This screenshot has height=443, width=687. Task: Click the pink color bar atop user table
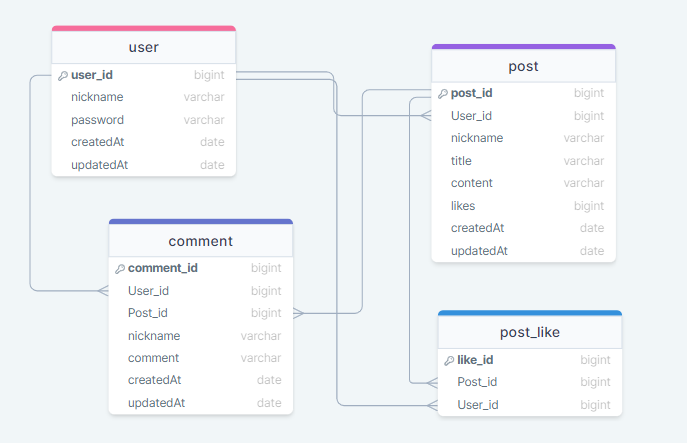tap(144, 28)
